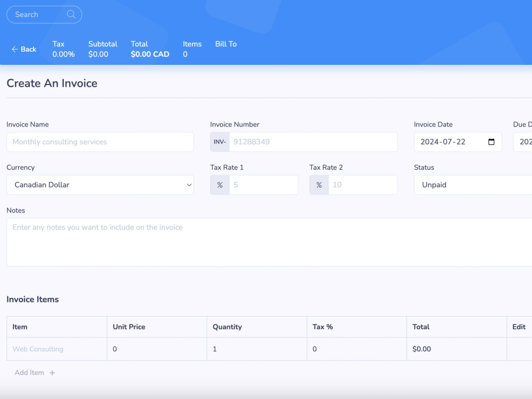Click the Edit column header
Screen dimensions: 532x399
pyautogui.click(x=519, y=327)
